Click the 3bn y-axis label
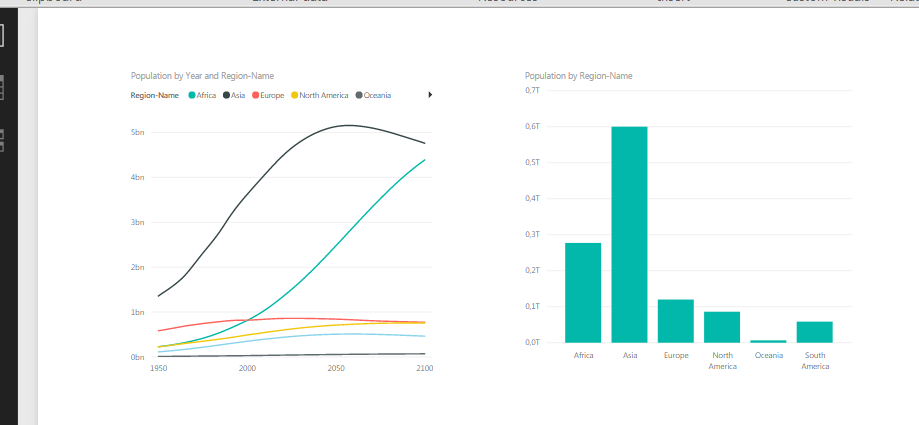The width and height of the screenshot is (919, 425). point(137,222)
